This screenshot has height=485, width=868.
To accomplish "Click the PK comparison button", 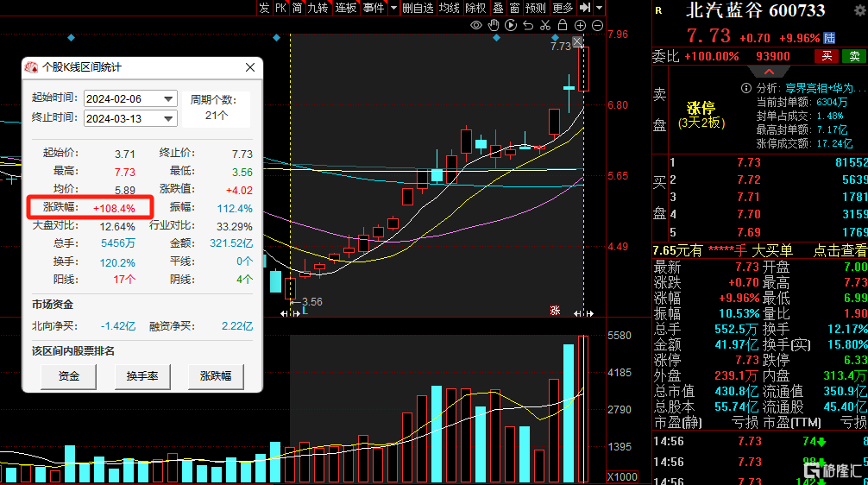I will (280, 8).
